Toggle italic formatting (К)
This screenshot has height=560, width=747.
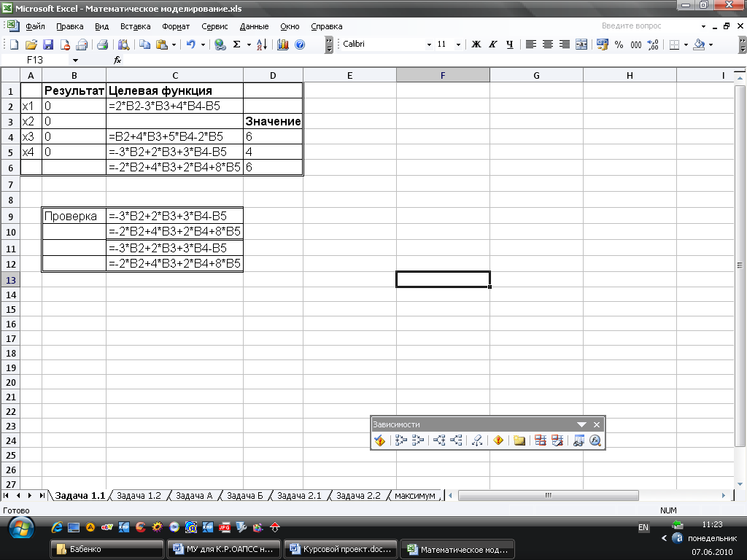[493, 44]
